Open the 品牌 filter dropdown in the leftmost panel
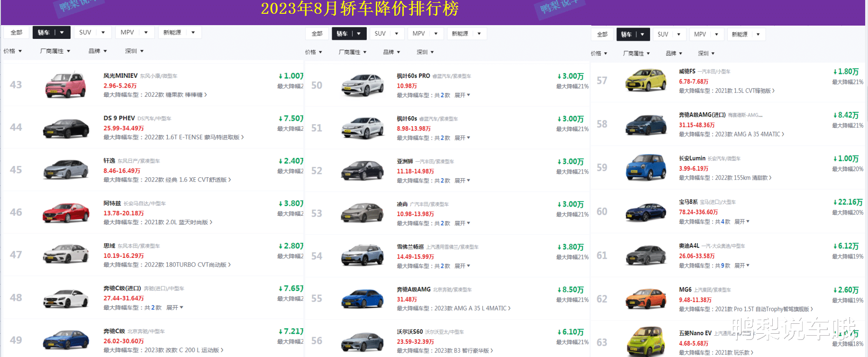This screenshot has height=357, width=868. (x=98, y=51)
